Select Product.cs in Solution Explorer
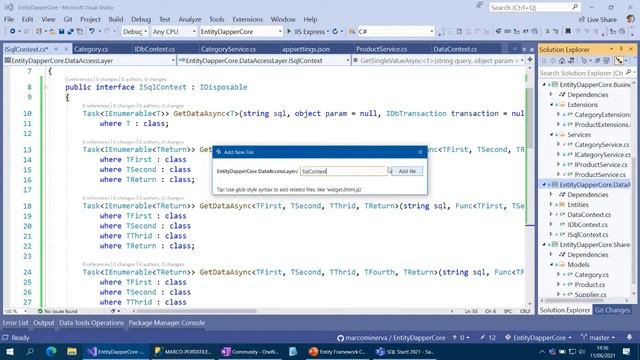Viewport: 640px width, 360px height. click(x=589, y=284)
